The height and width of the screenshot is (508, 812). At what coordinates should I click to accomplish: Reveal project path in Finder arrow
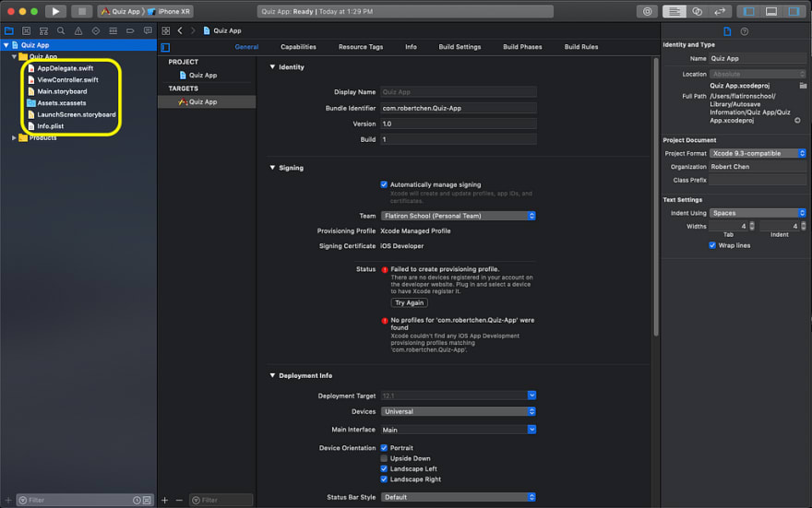[x=797, y=120]
